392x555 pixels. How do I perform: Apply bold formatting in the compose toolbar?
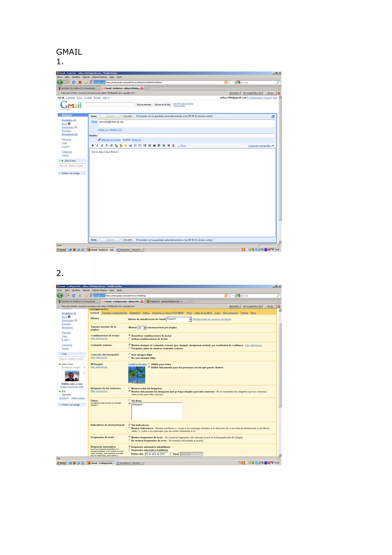point(92,146)
